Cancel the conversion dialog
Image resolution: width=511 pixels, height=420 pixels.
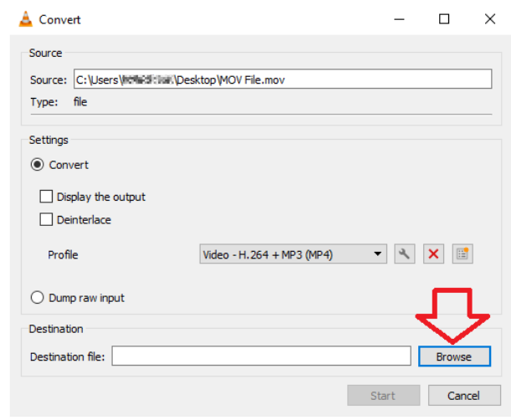tap(462, 395)
